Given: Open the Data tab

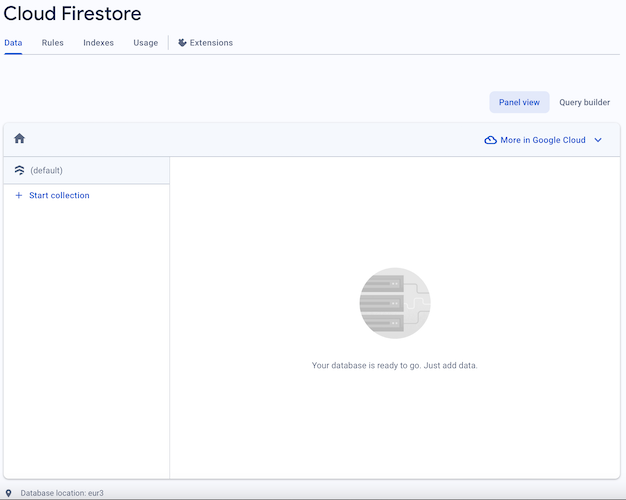Looking at the screenshot, I should point(13,43).
